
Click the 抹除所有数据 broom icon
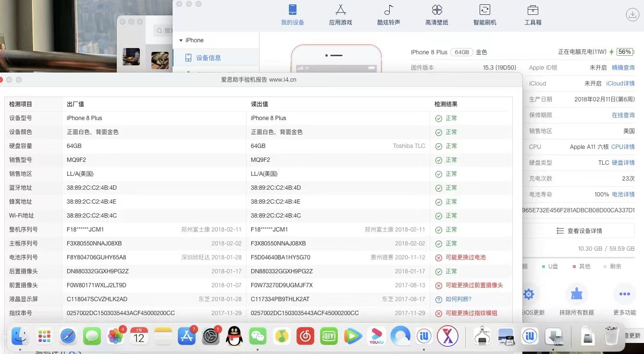click(576, 294)
